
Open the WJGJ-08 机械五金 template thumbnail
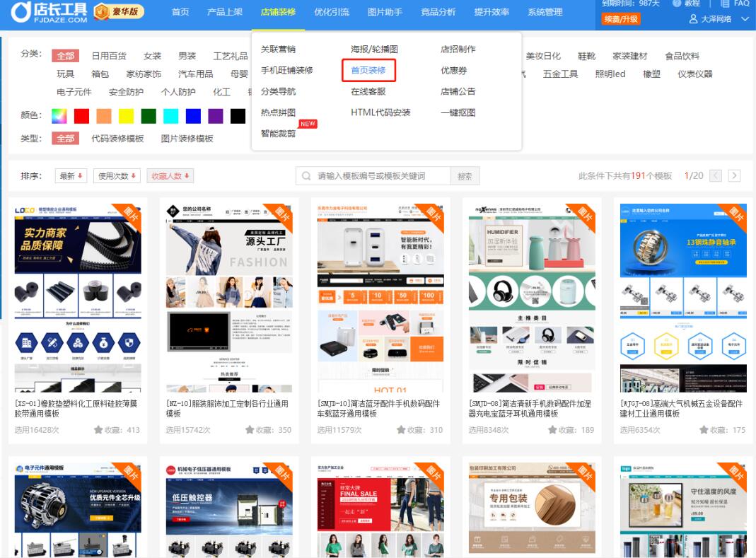[x=683, y=298]
